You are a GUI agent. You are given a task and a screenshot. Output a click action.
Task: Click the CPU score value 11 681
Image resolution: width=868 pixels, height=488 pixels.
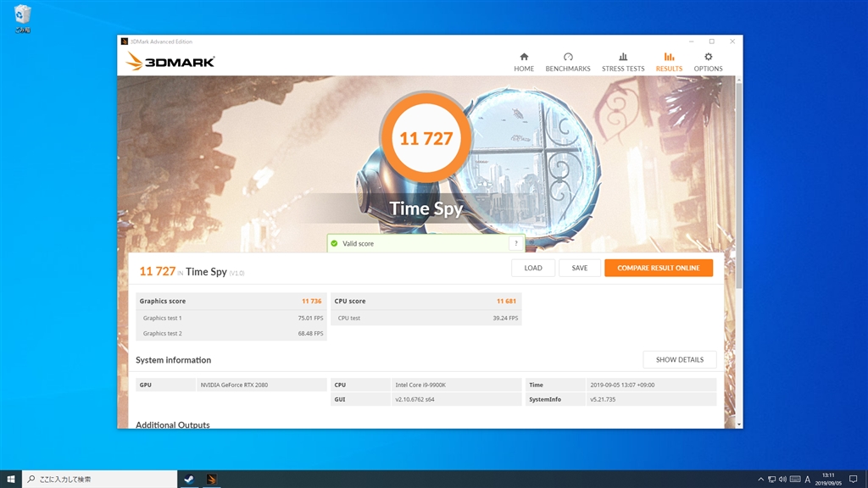[506, 301]
